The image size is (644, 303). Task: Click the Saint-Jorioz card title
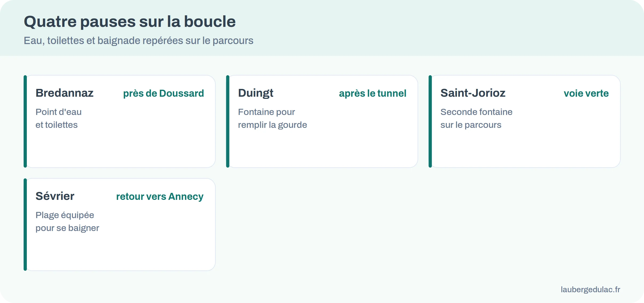[x=473, y=93]
